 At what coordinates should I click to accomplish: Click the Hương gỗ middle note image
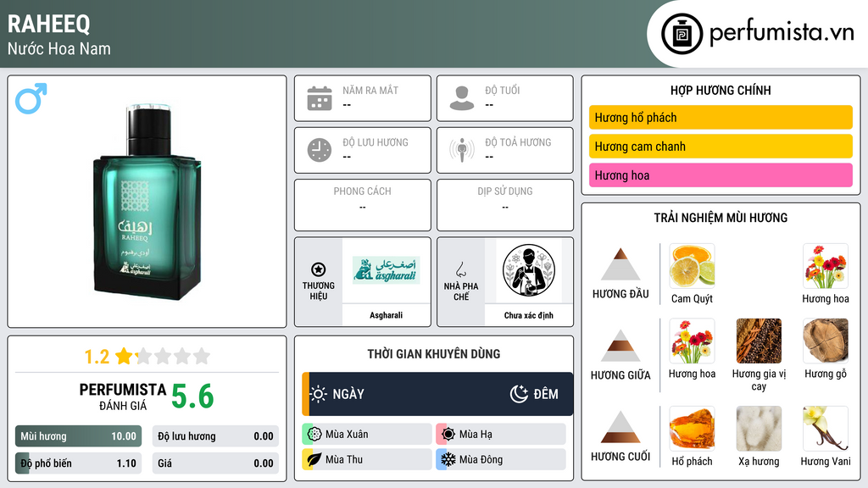click(x=826, y=341)
